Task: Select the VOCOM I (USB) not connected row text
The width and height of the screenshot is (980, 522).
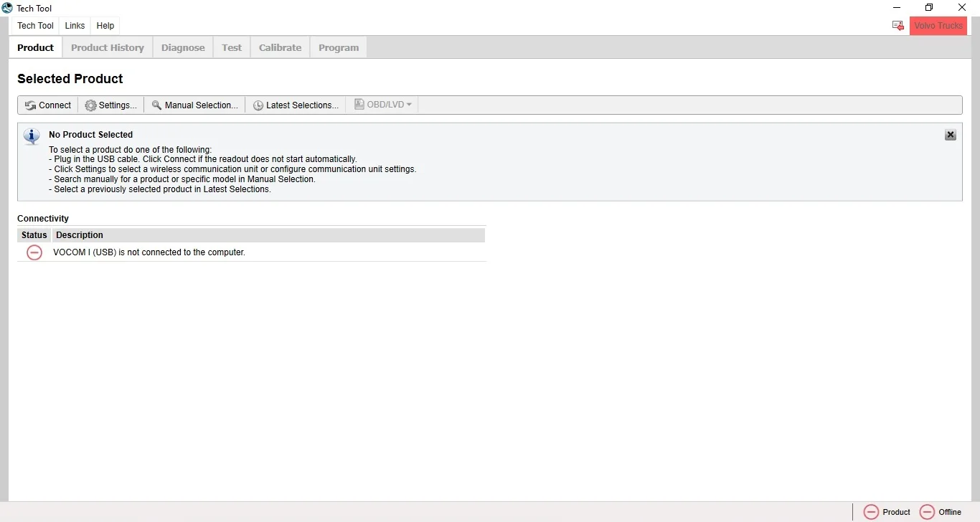Action: click(x=149, y=252)
